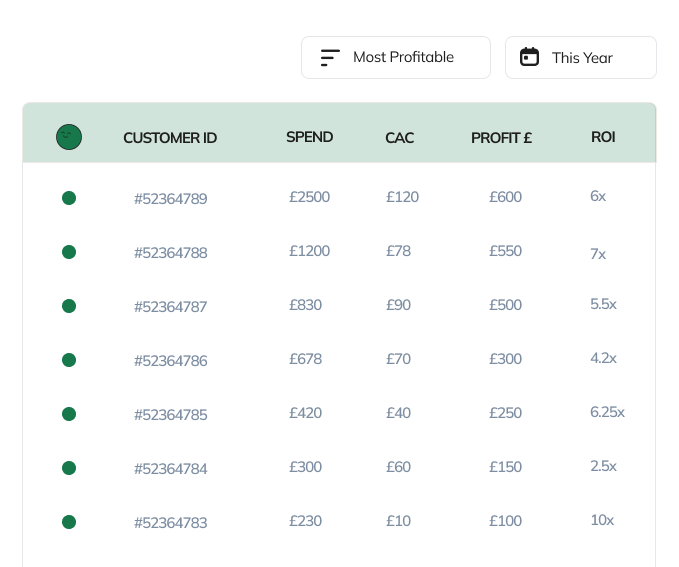Image resolution: width=679 pixels, height=567 pixels.
Task: Click the £10 CAC value
Action: click(398, 521)
